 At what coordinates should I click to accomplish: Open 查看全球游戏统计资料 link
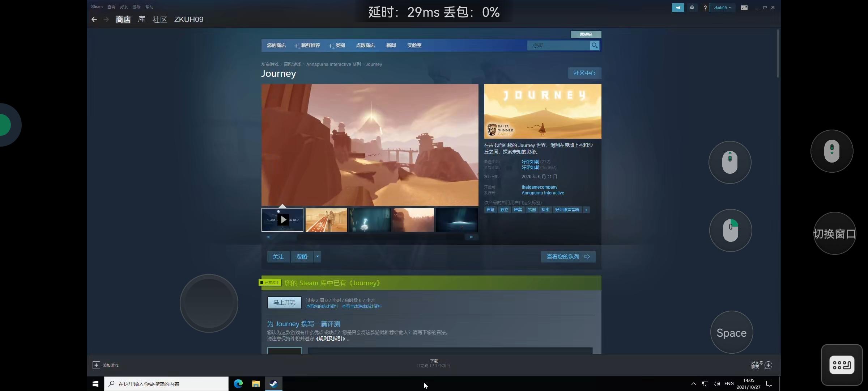(362, 307)
